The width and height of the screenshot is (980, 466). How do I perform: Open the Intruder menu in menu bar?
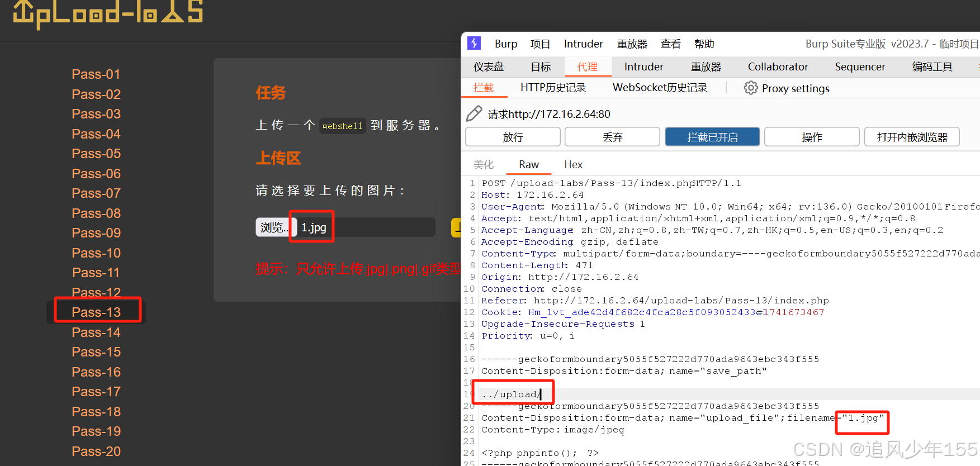point(583,44)
